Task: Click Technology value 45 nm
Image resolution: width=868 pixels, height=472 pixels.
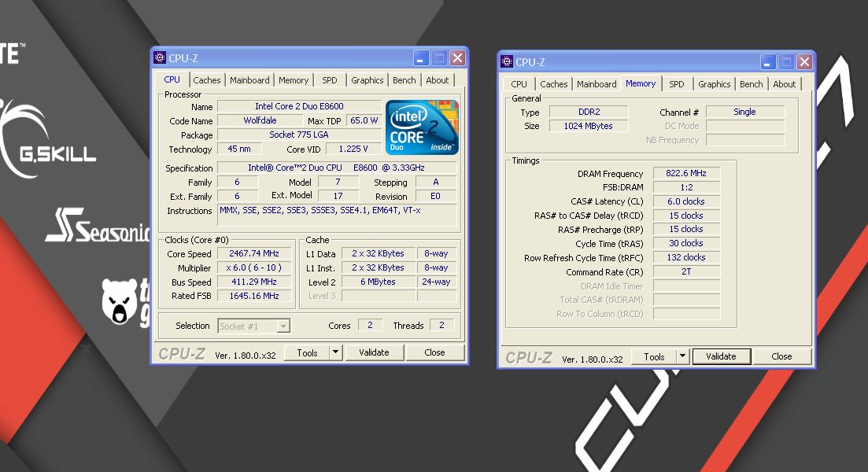Action: tap(239, 149)
